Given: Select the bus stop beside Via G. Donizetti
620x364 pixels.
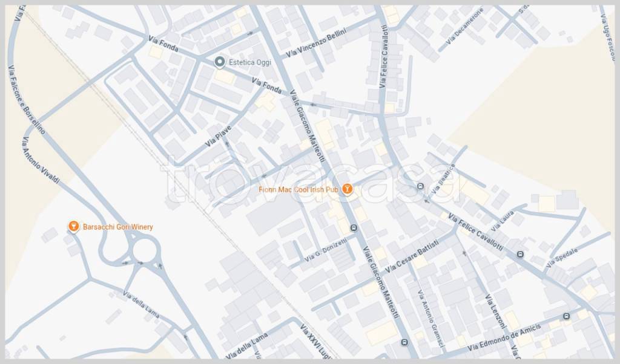Looking at the screenshot, I should [354, 228].
